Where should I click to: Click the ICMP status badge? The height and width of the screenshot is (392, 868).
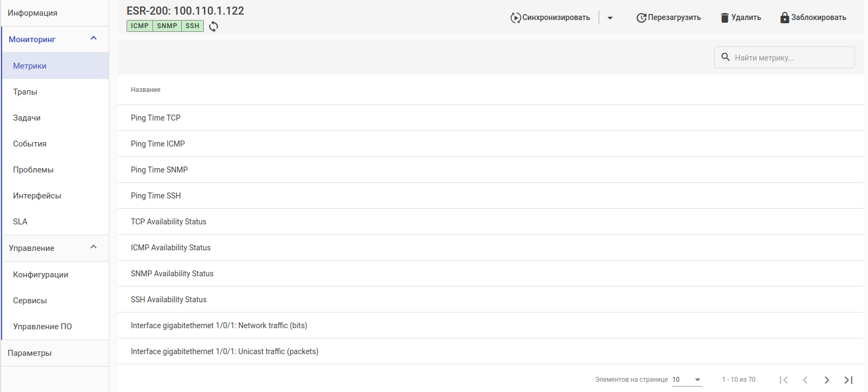click(x=140, y=26)
